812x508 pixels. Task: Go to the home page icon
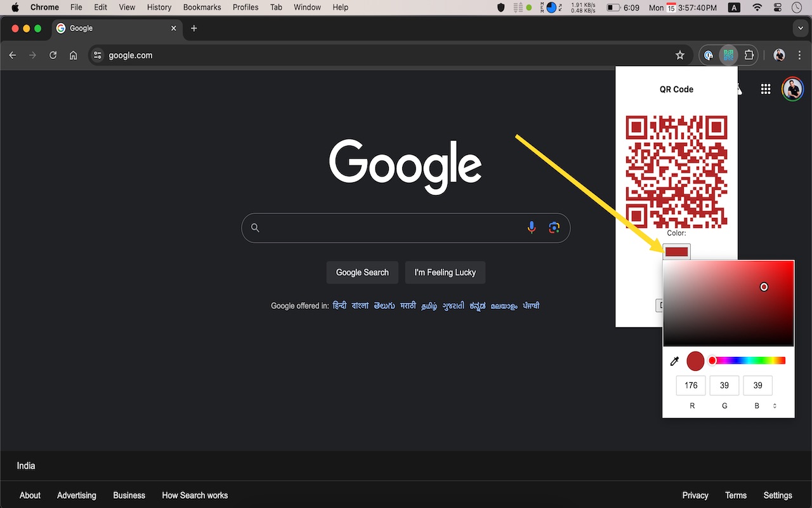point(74,55)
